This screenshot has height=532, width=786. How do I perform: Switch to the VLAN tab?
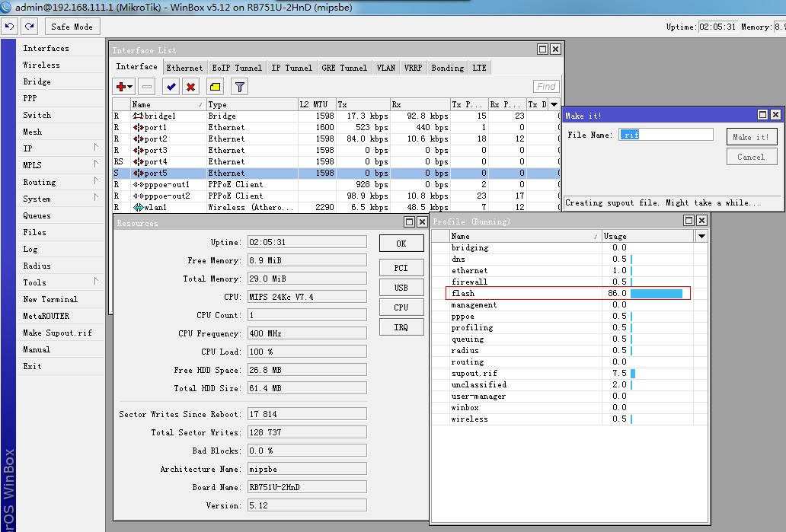tap(386, 68)
